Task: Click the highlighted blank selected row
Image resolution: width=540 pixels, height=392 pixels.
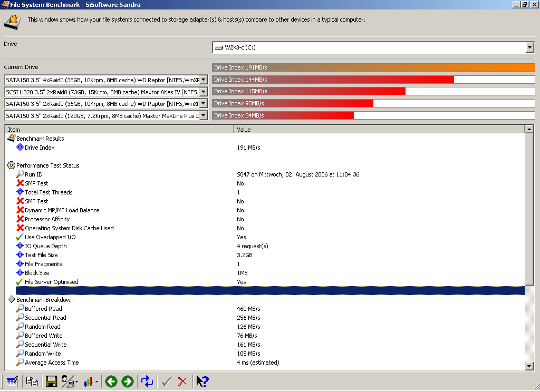Action: coord(271,290)
